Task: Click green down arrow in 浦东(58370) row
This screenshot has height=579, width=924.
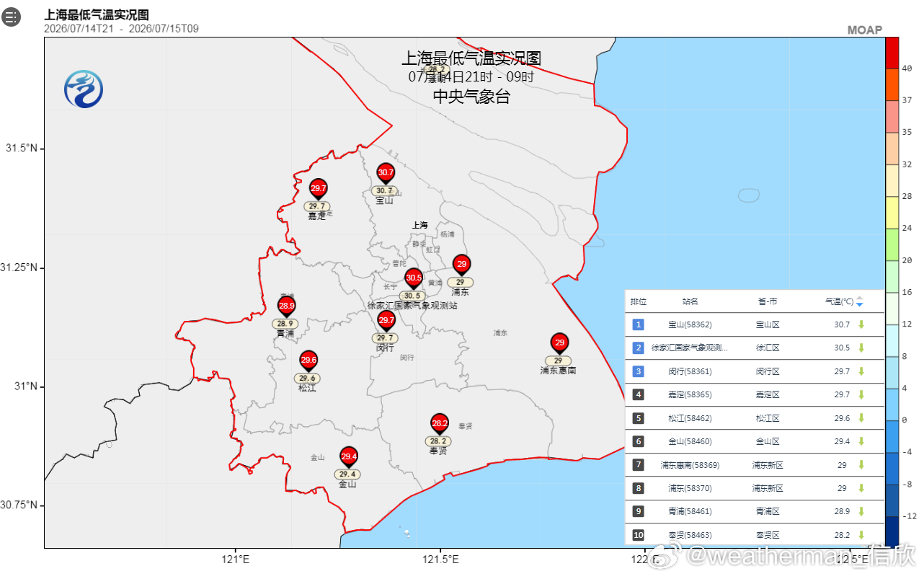Action: point(861,488)
